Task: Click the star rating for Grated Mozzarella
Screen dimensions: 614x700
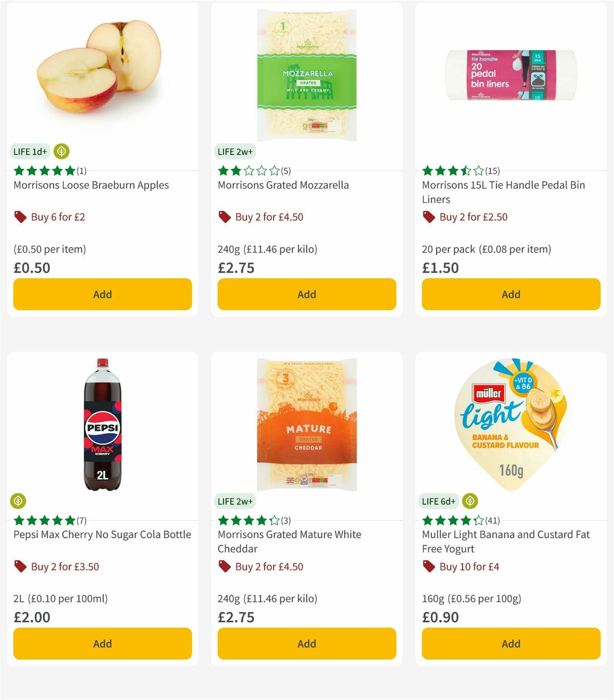Action: point(247,170)
